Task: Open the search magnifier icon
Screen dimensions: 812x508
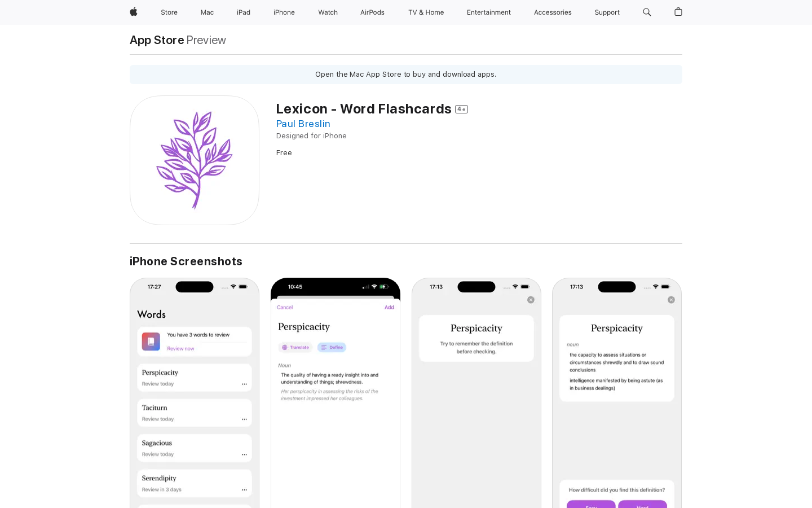Action: (x=647, y=12)
